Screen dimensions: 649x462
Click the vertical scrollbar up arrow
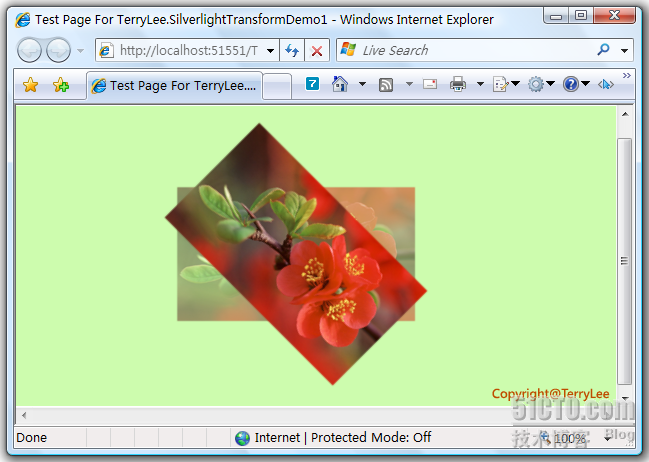[x=625, y=114]
